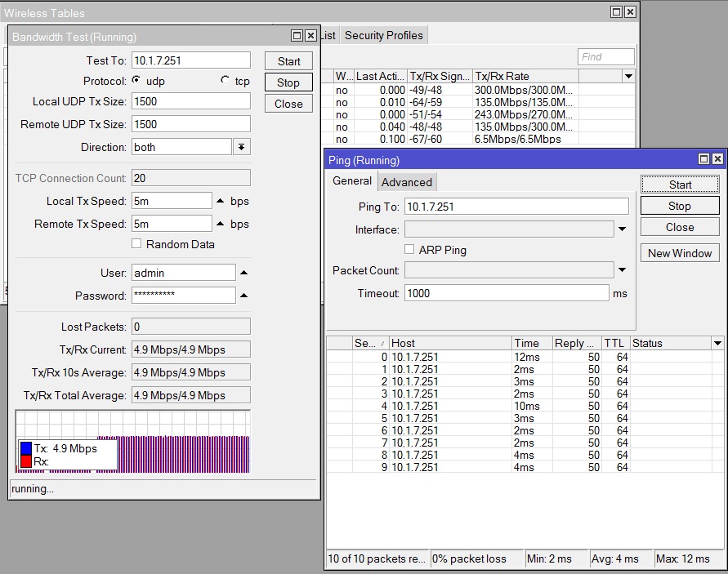Enable the ARP Ping checkbox

pyautogui.click(x=409, y=250)
